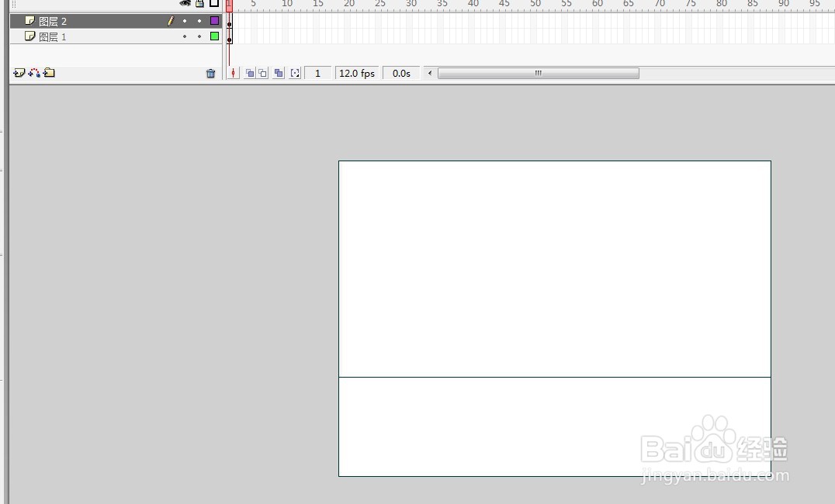Image resolution: width=835 pixels, height=504 pixels.
Task: Enable the Onion Skin Outlines button
Action: pyautogui.click(x=262, y=74)
